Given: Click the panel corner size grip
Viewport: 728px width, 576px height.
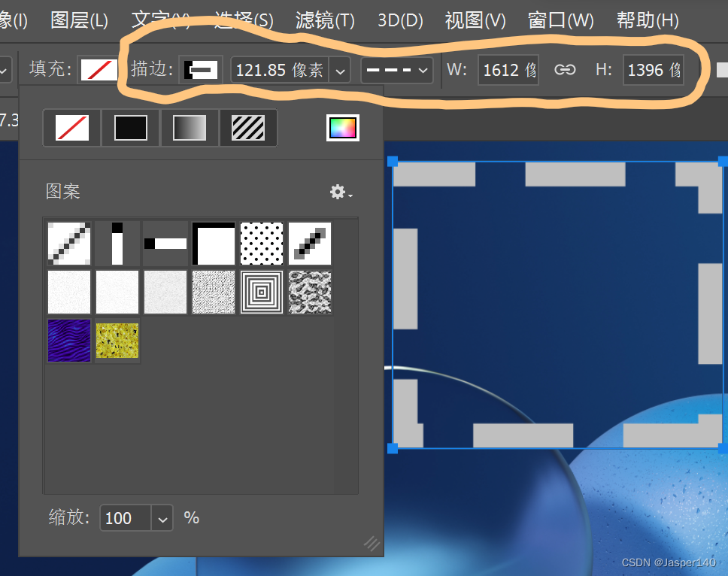Looking at the screenshot, I should [372, 543].
